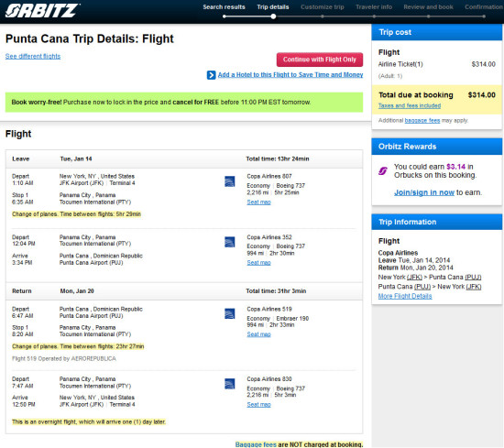Select the Trip details step
The image size is (504, 448).
click(x=272, y=7)
